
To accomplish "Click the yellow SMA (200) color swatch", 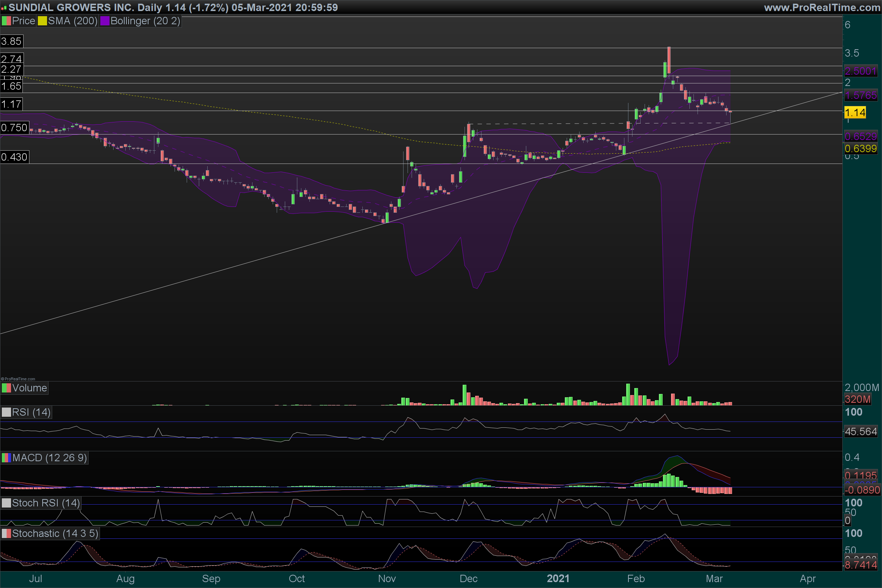I will point(42,21).
